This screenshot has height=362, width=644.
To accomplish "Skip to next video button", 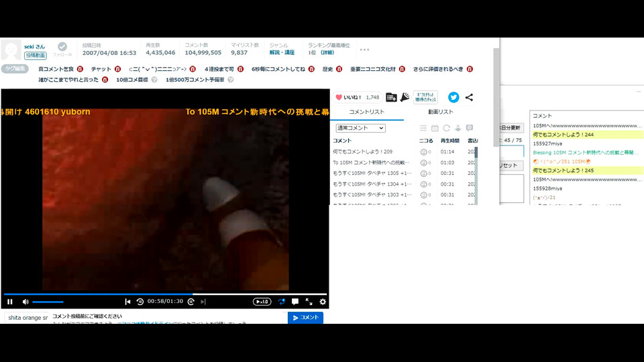I will coord(203,302).
